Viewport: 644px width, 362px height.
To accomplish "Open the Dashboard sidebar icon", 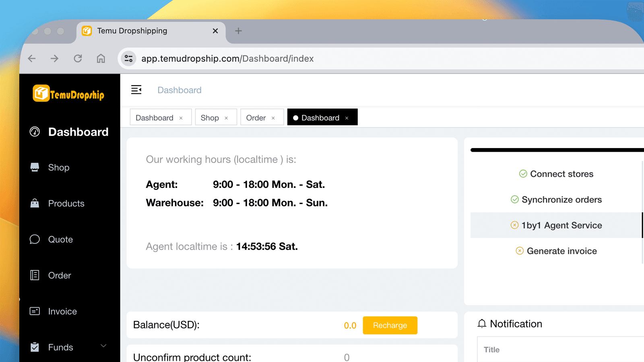I will pos(35,132).
